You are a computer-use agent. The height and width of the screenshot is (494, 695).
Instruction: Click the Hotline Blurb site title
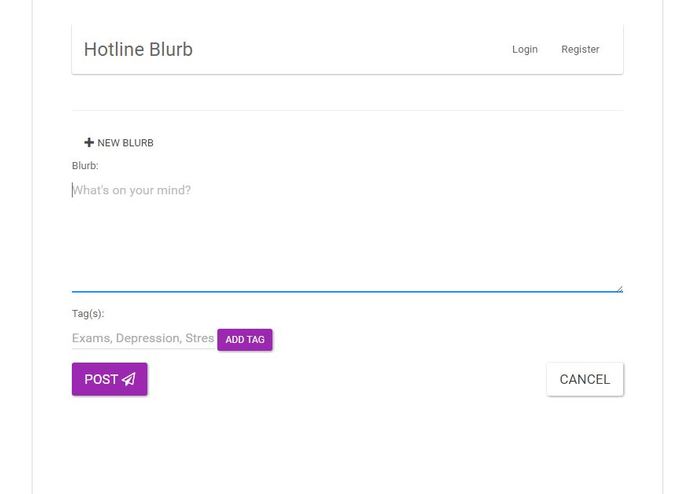(x=138, y=50)
